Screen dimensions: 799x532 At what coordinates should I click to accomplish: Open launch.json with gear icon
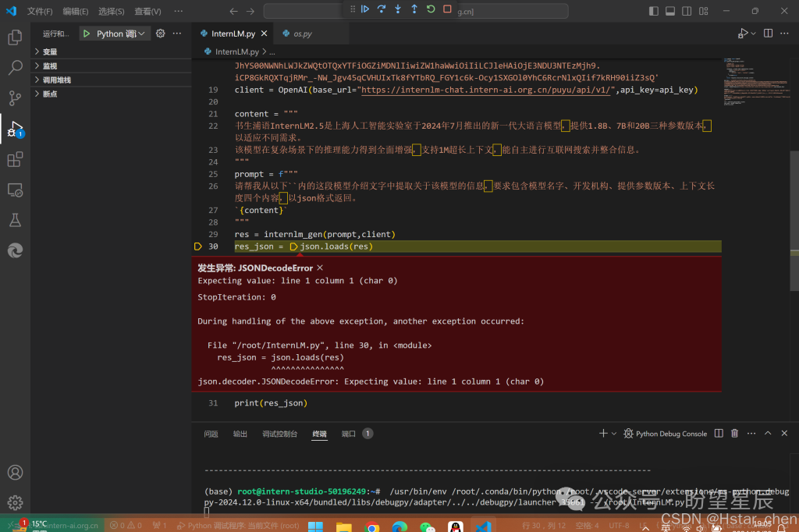pos(161,34)
